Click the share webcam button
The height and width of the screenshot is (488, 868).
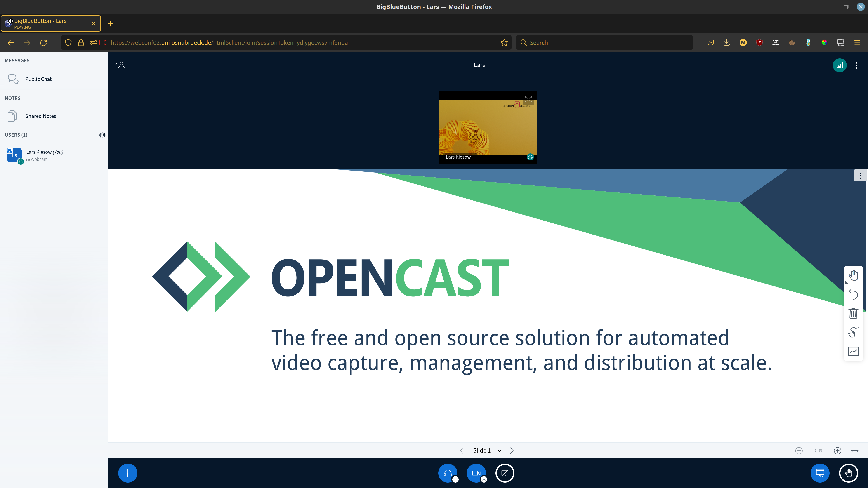pyautogui.click(x=476, y=473)
